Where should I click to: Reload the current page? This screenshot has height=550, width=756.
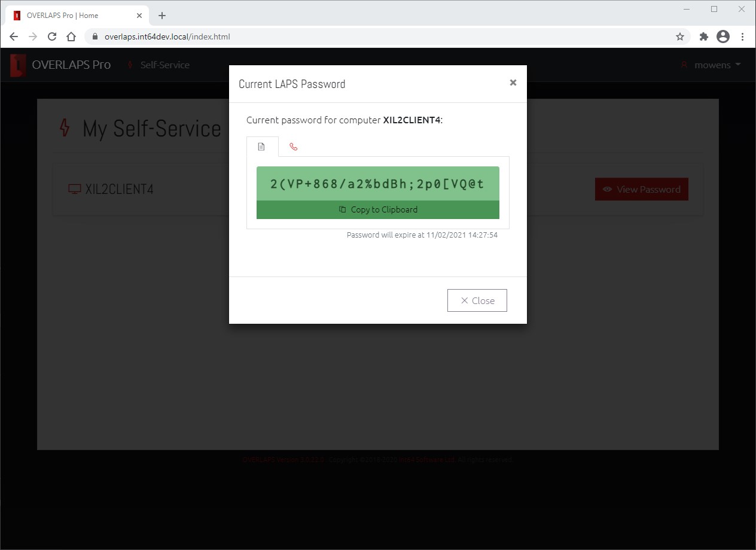tap(52, 37)
